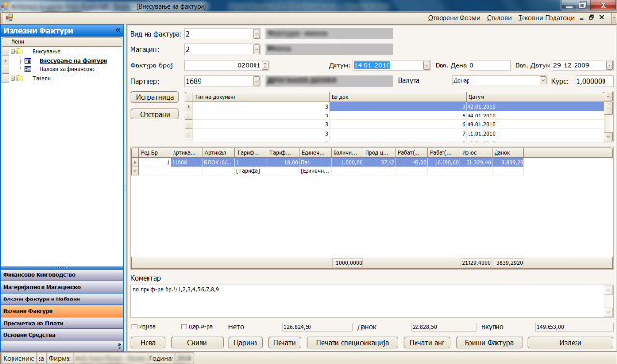Click the Магацин input field
617x364 pixels.
pyautogui.click(x=219, y=49)
